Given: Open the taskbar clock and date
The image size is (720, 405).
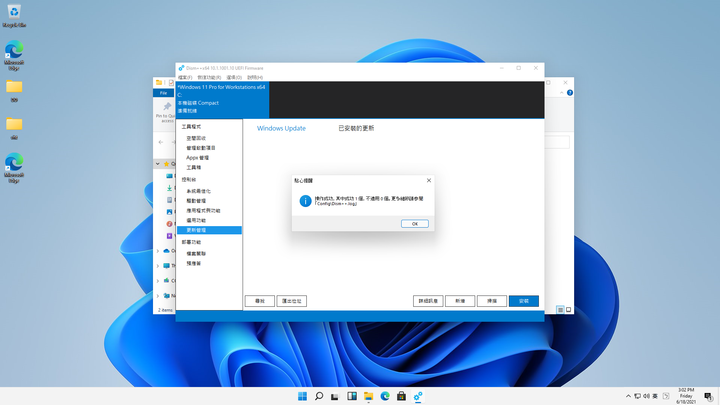Looking at the screenshot, I should click(x=686, y=396).
